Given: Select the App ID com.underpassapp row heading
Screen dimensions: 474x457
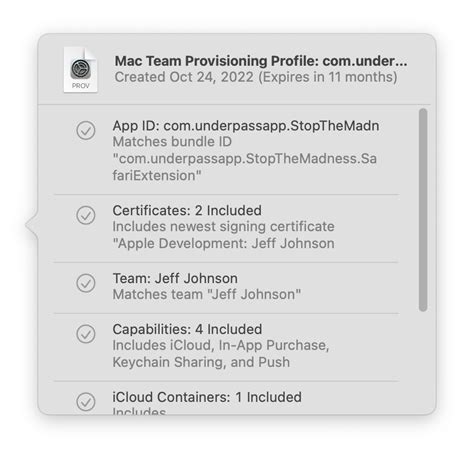Looking at the screenshot, I should (246, 126).
